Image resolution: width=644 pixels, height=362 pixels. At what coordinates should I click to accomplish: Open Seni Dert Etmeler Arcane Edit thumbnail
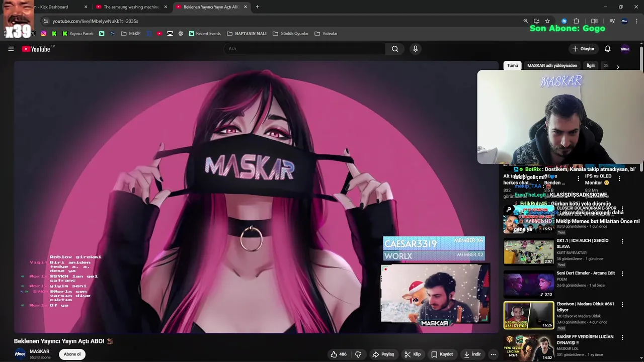[x=528, y=285]
